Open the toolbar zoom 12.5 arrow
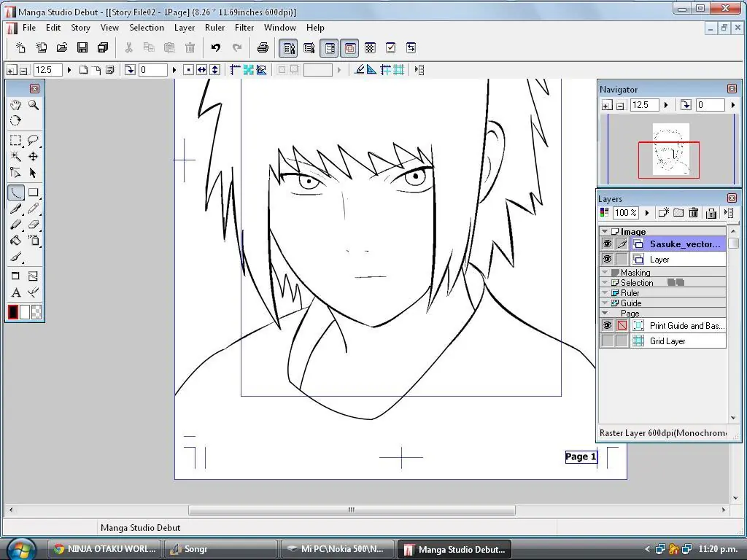 tap(69, 70)
